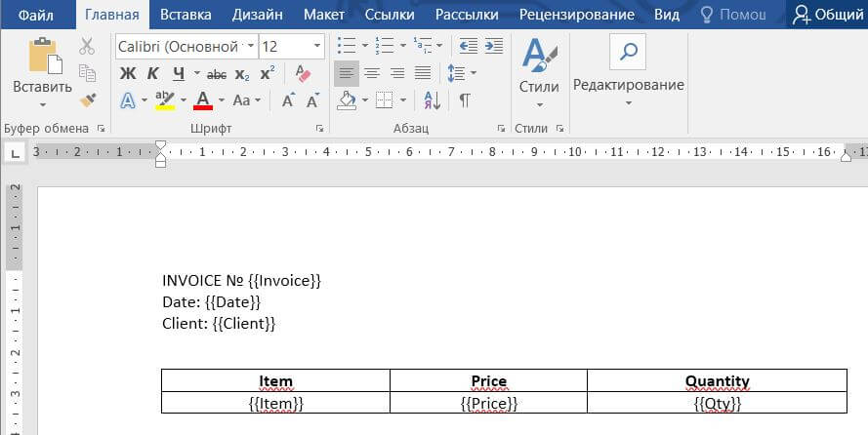This screenshot has height=435, width=868.
Task: Open Стили pane launcher
Action: pyautogui.click(x=559, y=128)
